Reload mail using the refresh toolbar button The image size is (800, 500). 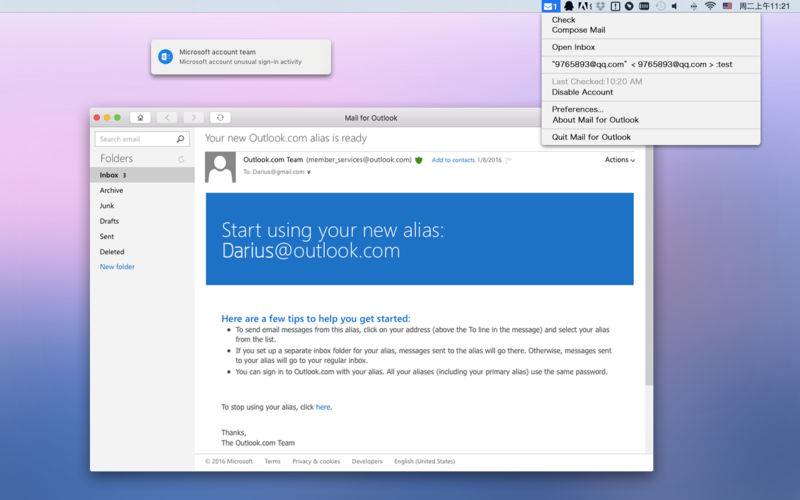pyautogui.click(x=220, y=118)
